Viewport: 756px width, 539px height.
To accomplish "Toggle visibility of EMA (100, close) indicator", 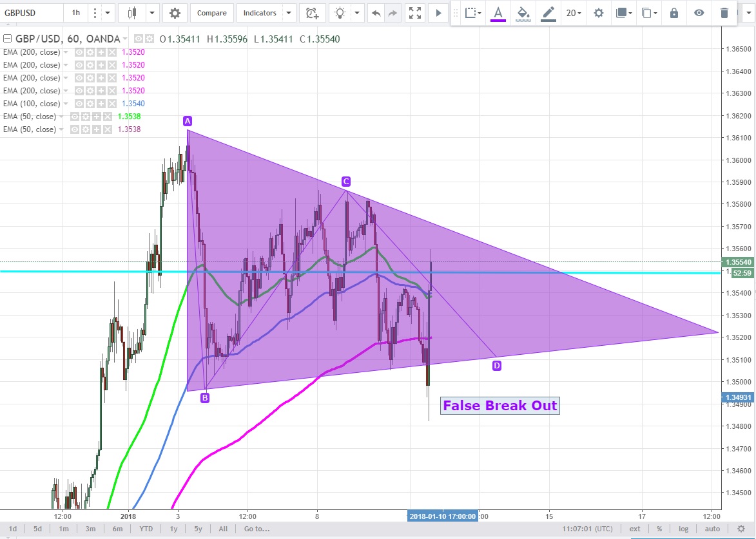I will click(79, 104).
